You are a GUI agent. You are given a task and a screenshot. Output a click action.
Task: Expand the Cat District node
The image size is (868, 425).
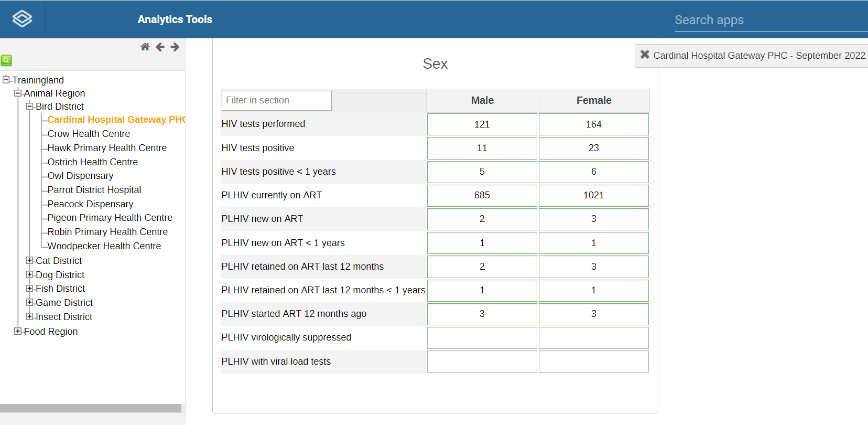click(30, 260)
